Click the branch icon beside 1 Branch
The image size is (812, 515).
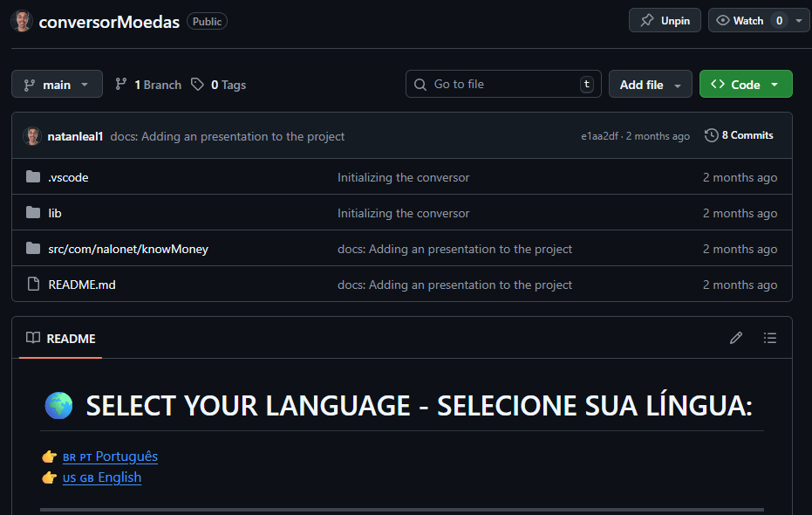121,85
